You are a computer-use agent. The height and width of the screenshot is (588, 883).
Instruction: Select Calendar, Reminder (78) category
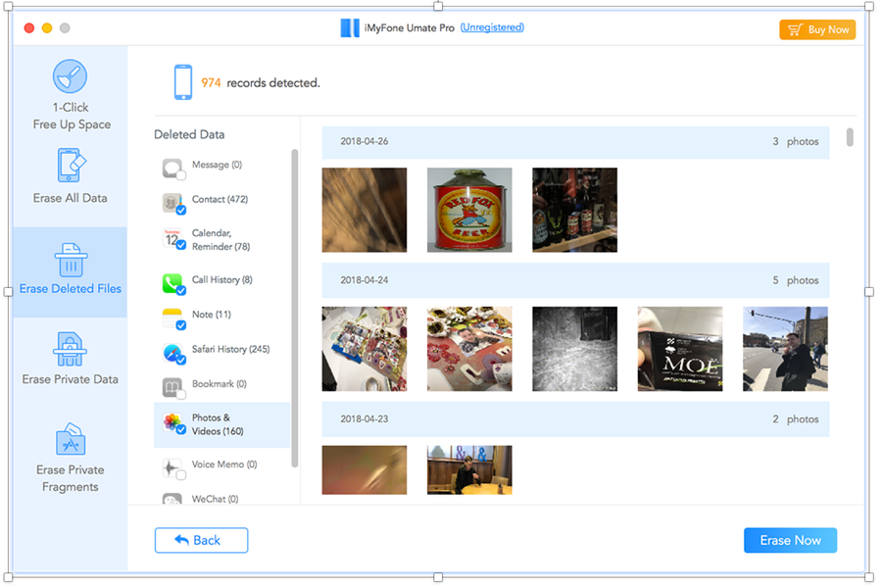pos(221,240)
